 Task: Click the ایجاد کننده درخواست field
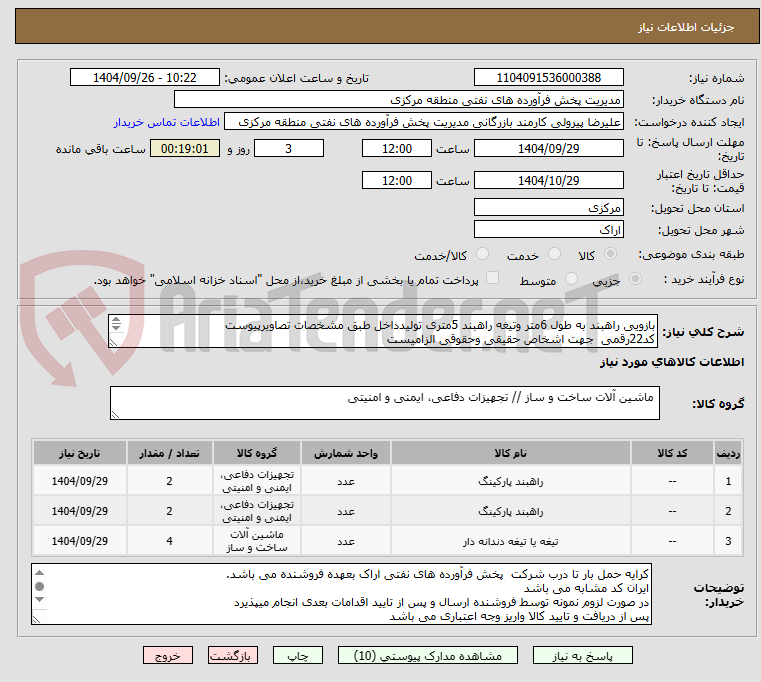pyautogui.click(x=424, y=122)
